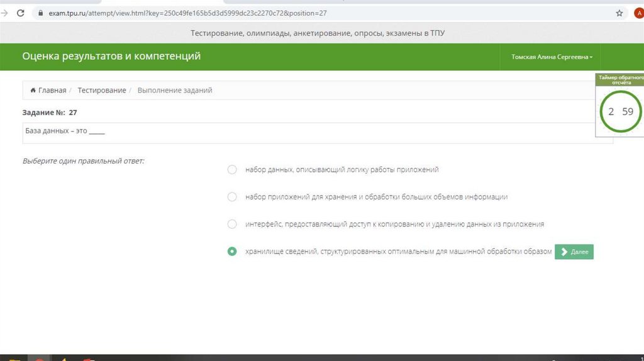Click Выполнение заданий breadcrumb text

[x=175, y=91]
